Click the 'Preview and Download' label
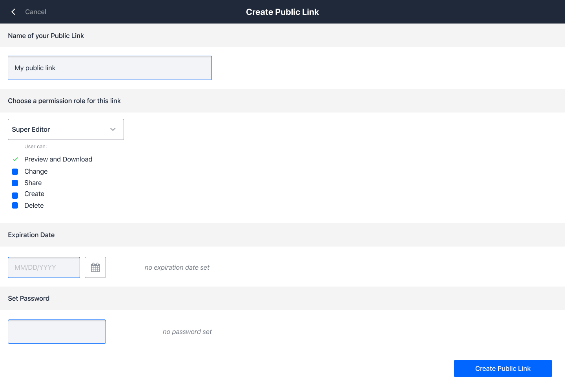The height and width of the screenshot is (392, 565). pyautogui.click(x=58, y=159)
